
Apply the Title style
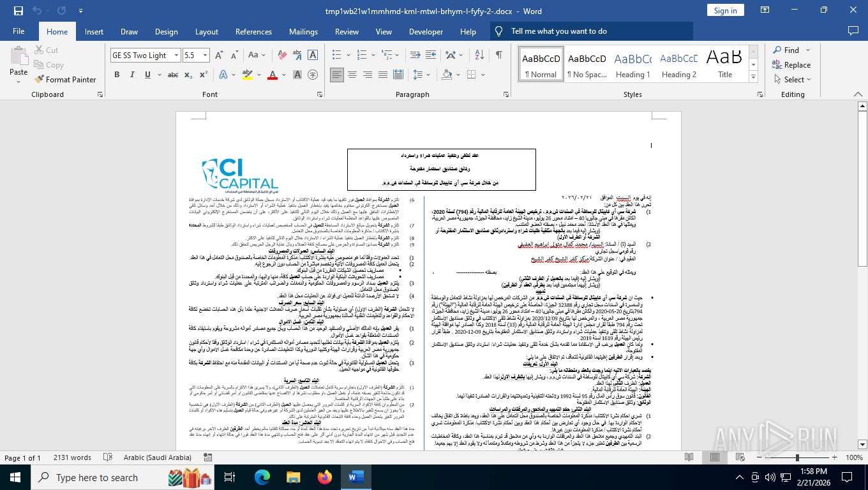point(724,64)
